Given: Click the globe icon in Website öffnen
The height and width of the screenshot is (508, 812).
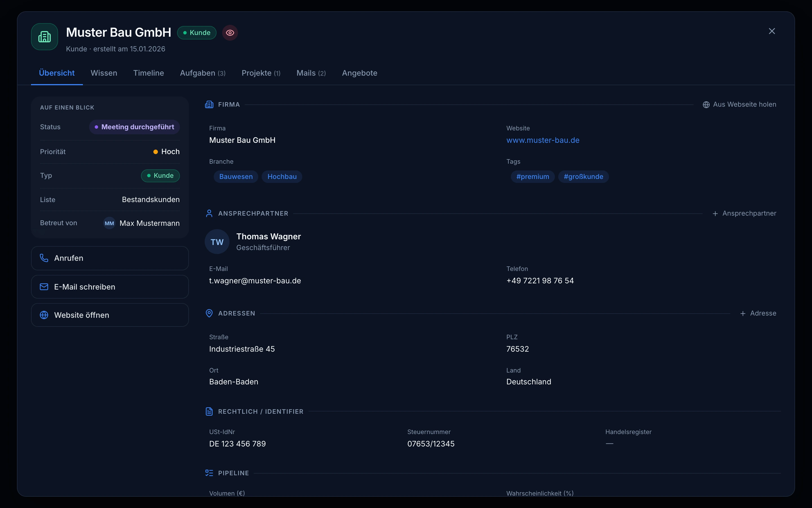Looking at the screenshot, I should click(x=44, y=315).
